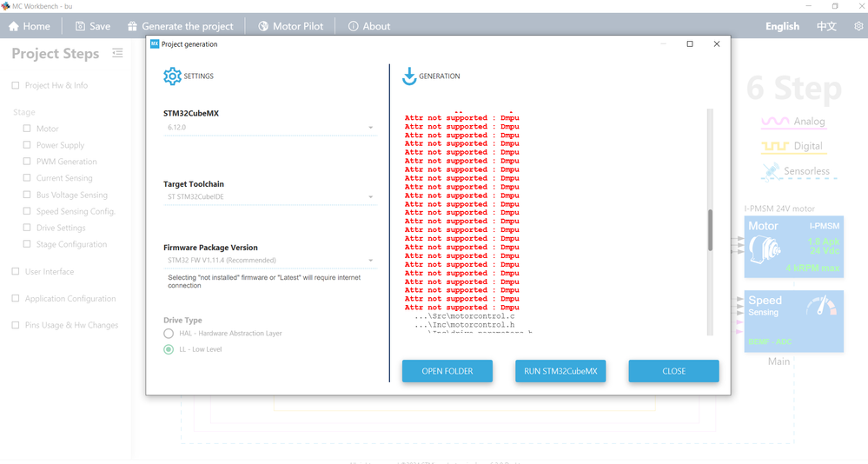Click the generation log scrollbar thumb

[710, 230]
